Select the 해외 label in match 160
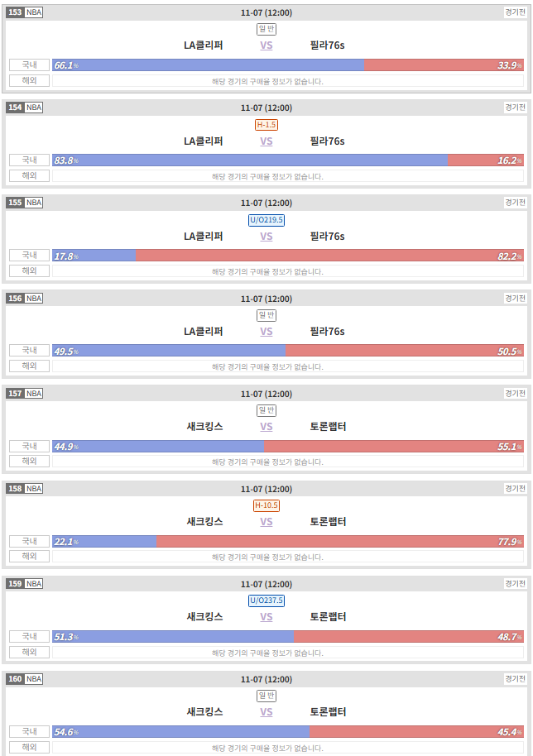Image resolution: width=533 pixels, height=756 pixels. (30, 748)
